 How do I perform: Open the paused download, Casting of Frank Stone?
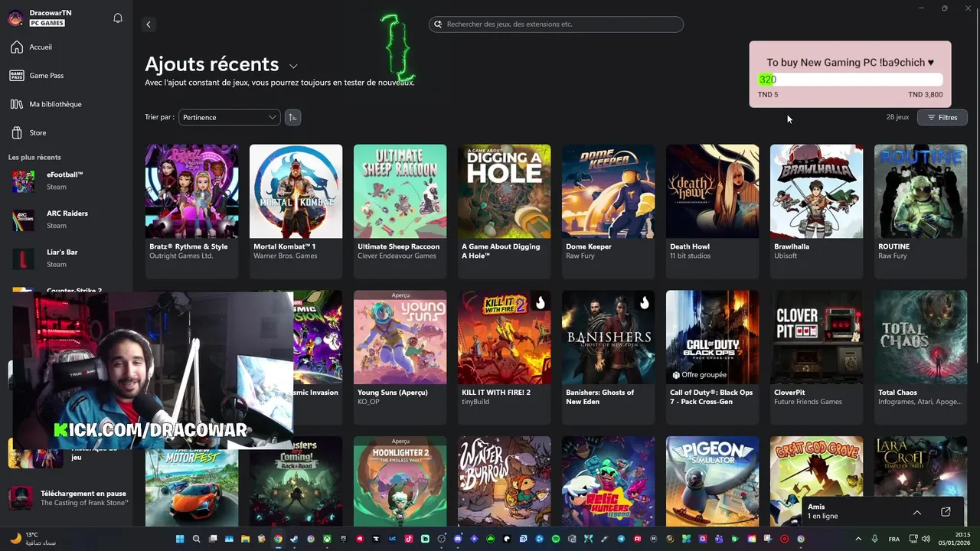coord(69,498)
